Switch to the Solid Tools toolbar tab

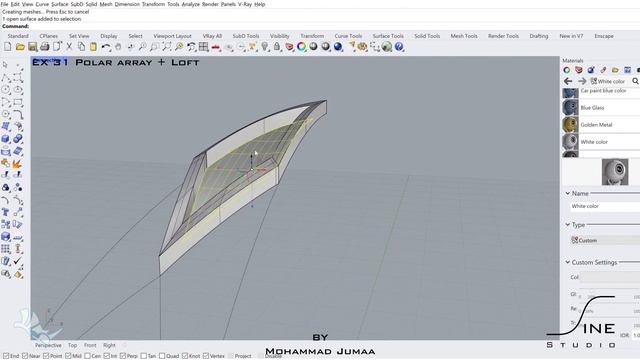click(427, 36)
